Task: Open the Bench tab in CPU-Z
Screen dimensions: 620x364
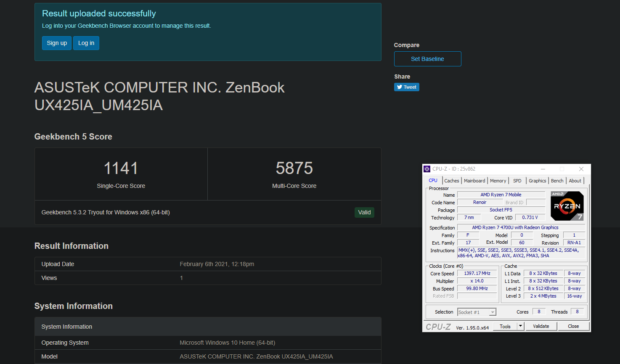Action: [557, 181]
